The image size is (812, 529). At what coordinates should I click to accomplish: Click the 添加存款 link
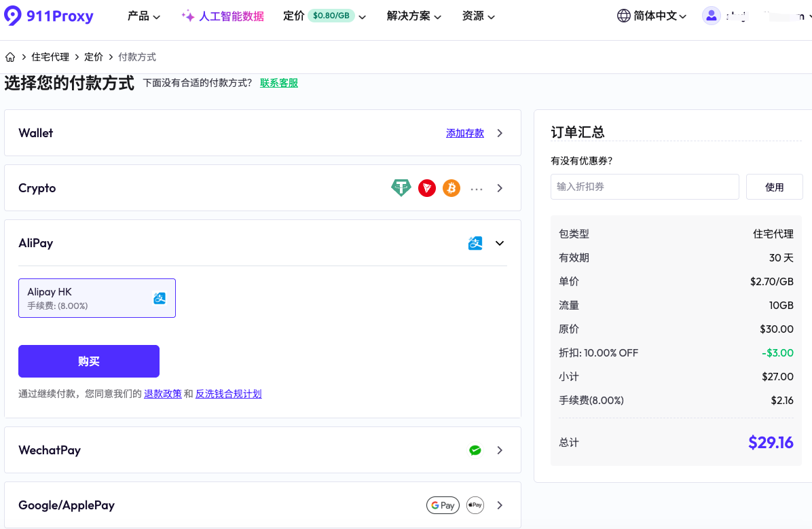[465, 133]
